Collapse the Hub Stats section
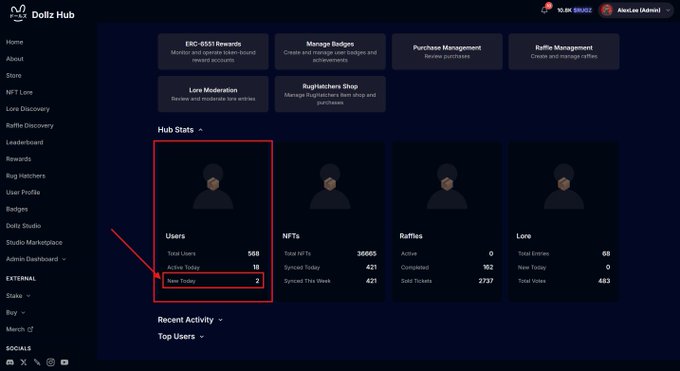Viewport: 680px width, 371px height. point(180,130)
